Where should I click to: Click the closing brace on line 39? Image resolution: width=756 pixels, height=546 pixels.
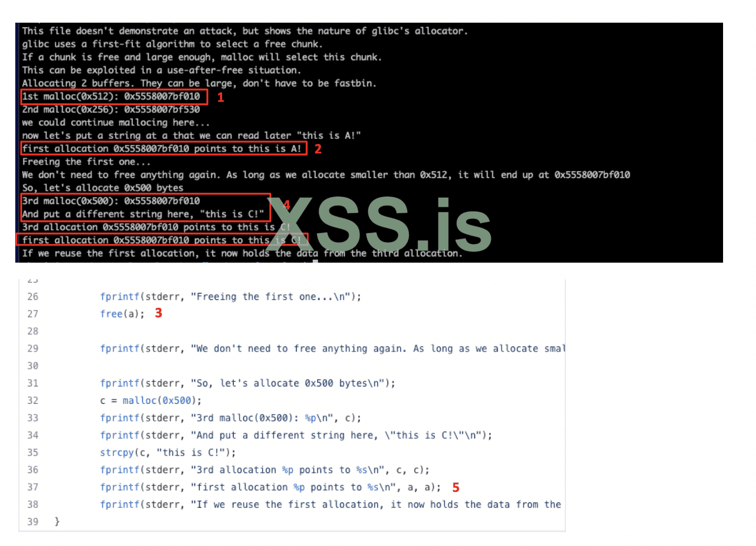[x=57, y=521]
